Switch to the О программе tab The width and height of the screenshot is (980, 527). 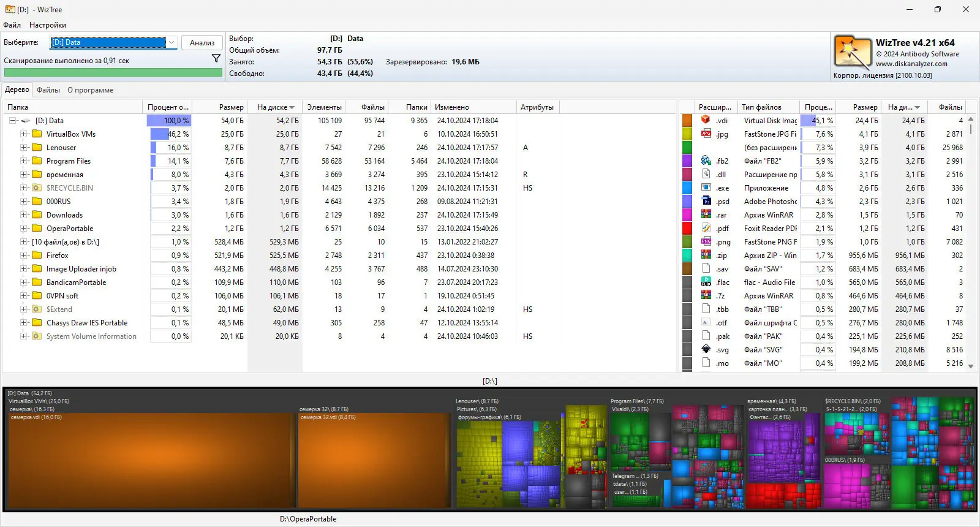(91, 90)
